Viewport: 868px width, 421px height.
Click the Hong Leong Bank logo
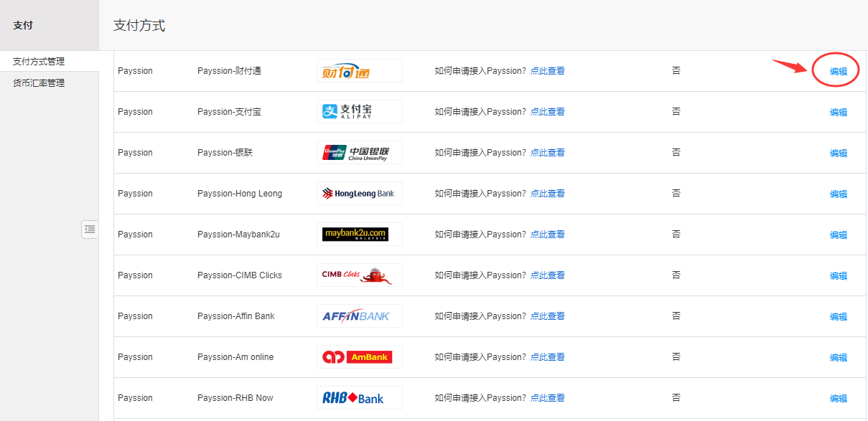click(360, 193)
